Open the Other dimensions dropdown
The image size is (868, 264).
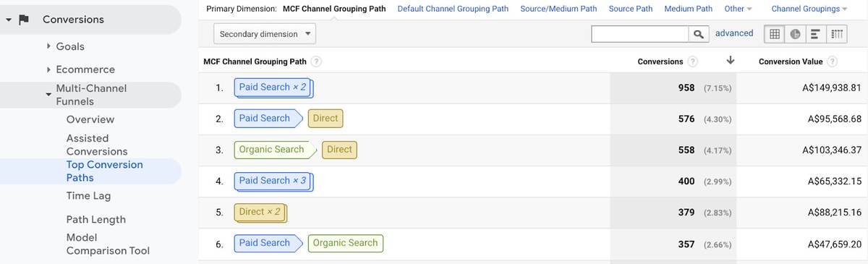(x=738, y=9)
